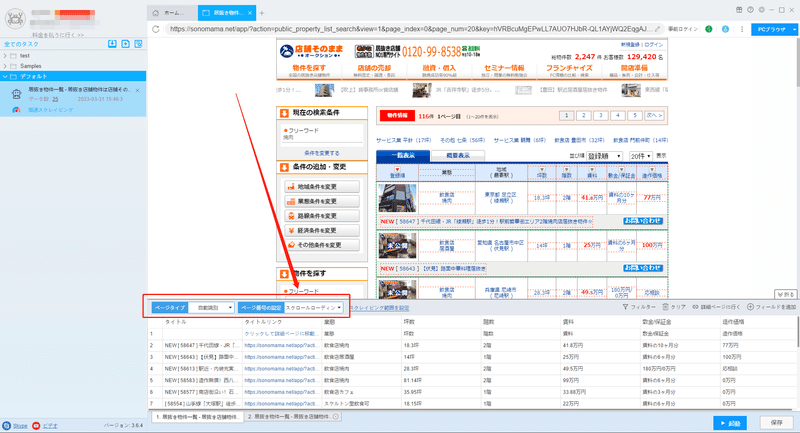
Task: Select the first bottom task tab
Action: coord(196,417)
